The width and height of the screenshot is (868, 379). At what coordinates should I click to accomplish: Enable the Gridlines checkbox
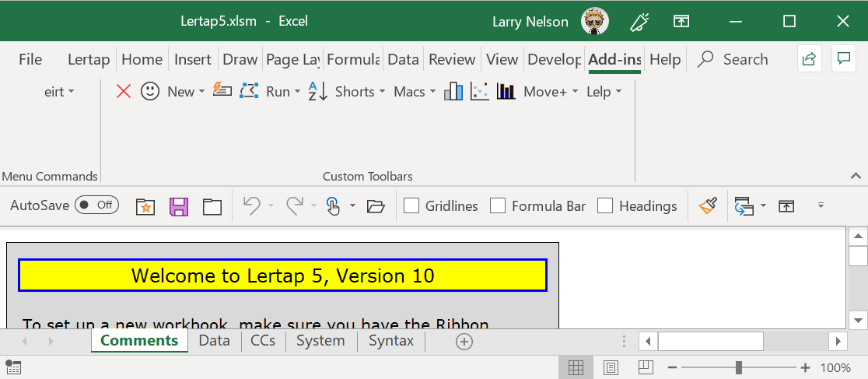[x=412, y=206]
